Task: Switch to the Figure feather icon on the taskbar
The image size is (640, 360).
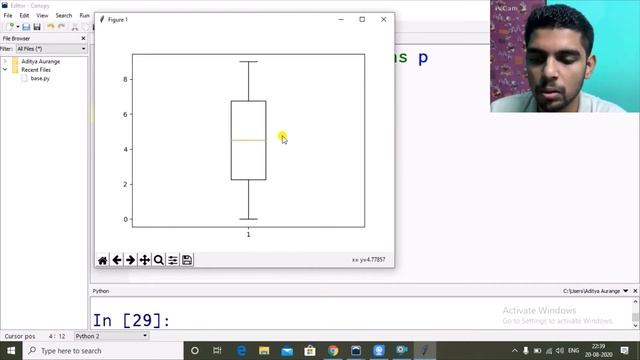Action: (425, 351)
